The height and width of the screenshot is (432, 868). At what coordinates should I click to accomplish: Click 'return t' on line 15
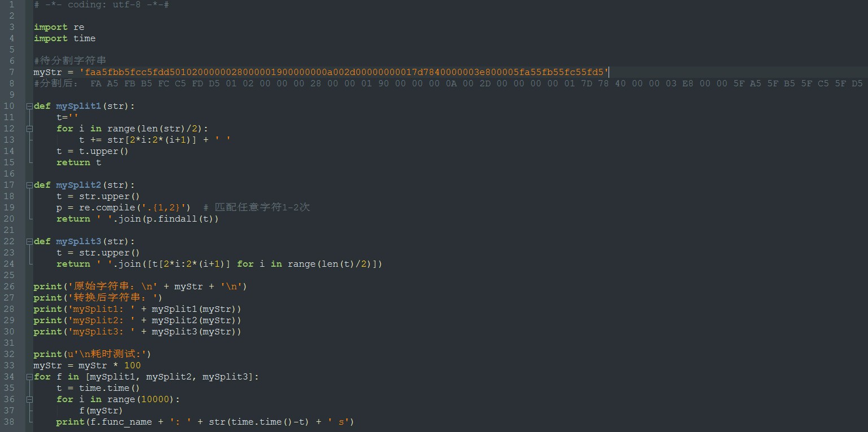coord(79,162)
